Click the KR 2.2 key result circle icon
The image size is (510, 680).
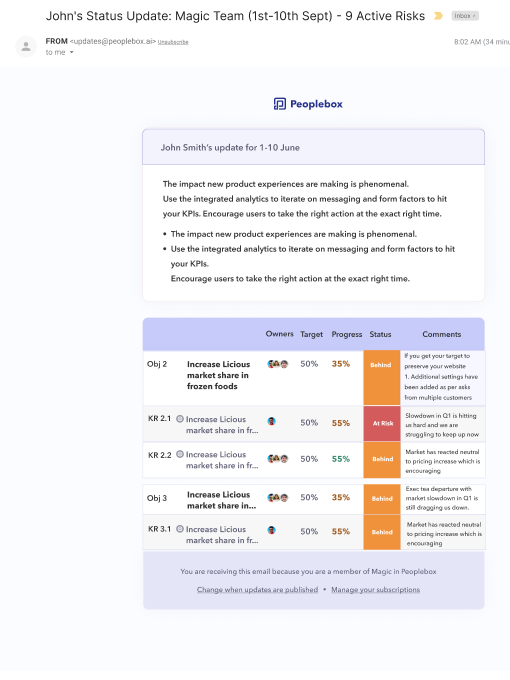180,454
